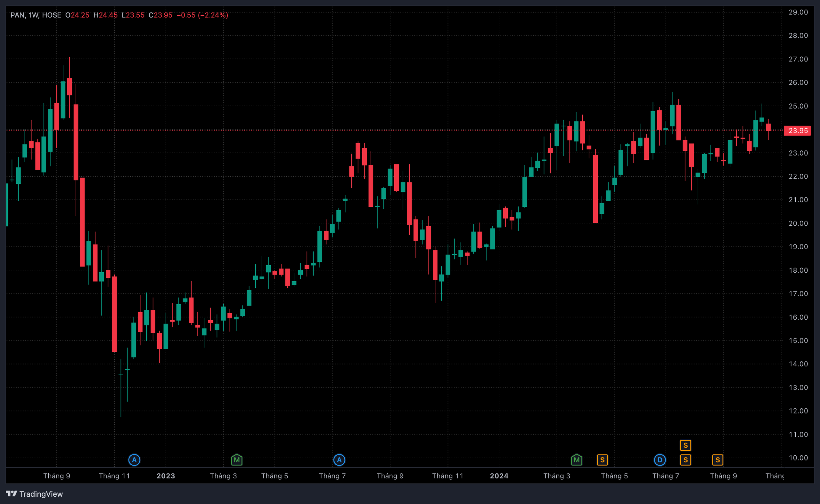This screenshot has height=504, width=820.
Task: Click the 23.00 price axis label
Action: click(798, 153)
